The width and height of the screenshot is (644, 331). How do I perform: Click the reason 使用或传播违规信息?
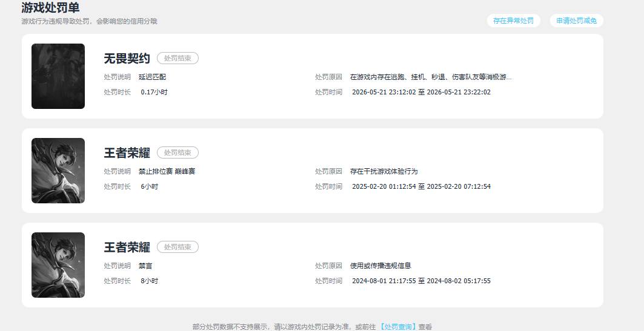(x=380, y=266)
